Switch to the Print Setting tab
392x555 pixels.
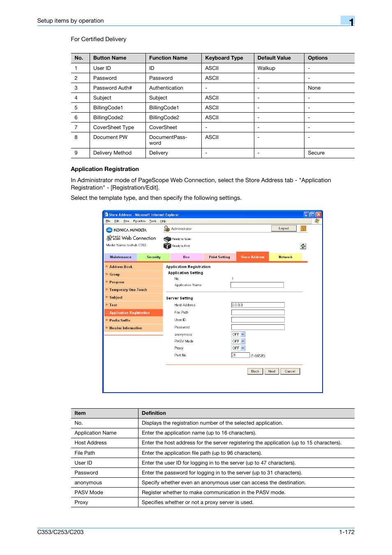[219, 257]
